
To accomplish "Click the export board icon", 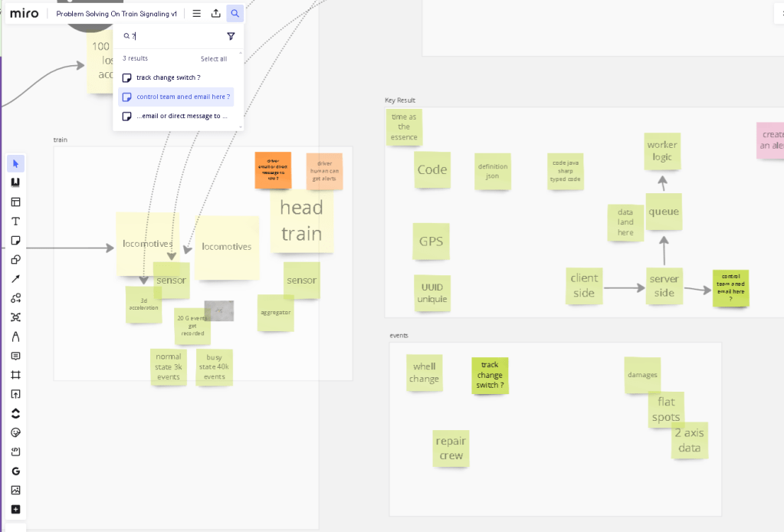I will 215,14.
